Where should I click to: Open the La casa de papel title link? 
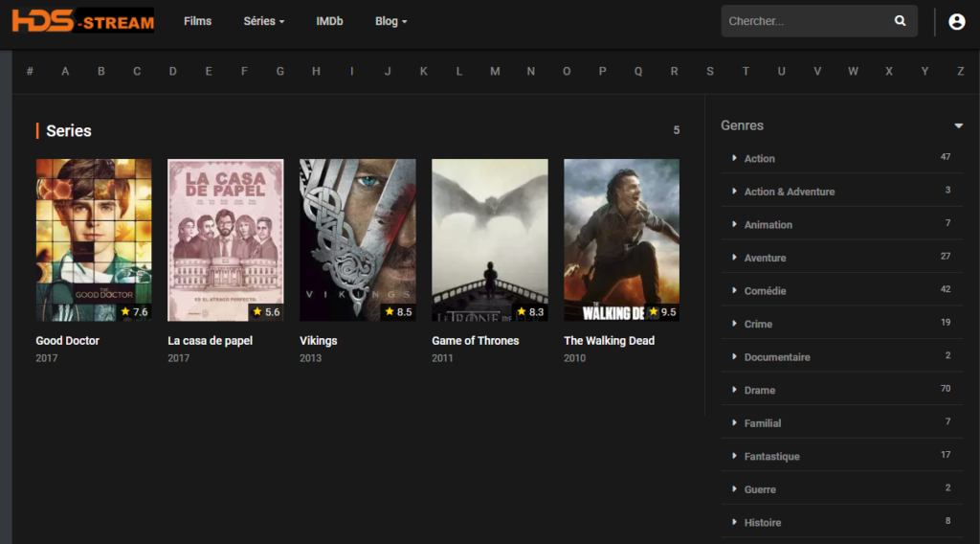coord(210,341)
